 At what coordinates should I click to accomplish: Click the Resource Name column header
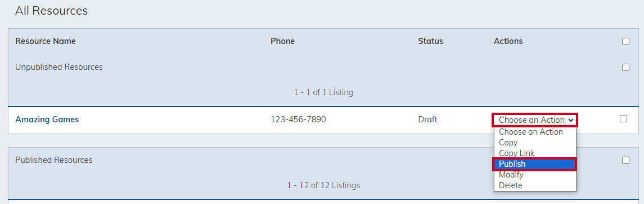tap(45, 41)
